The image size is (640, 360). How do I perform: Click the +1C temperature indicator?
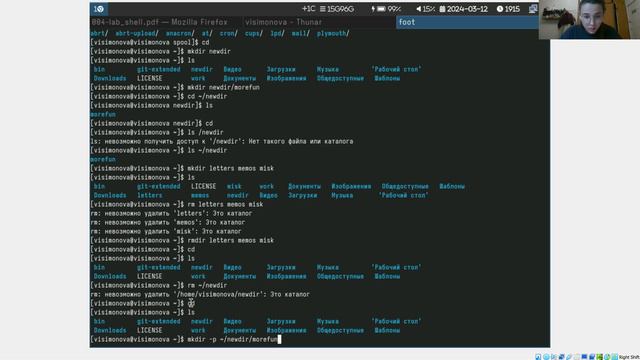(x=308, y=9)
